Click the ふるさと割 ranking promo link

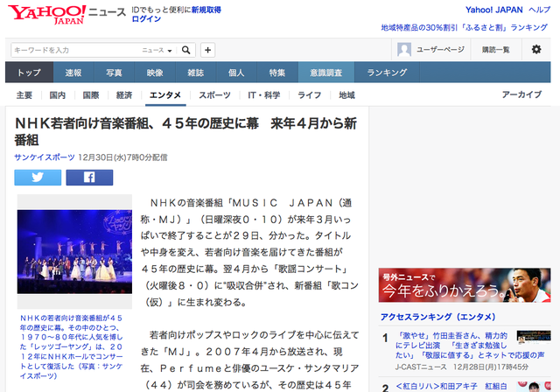(x=464, y=27)
